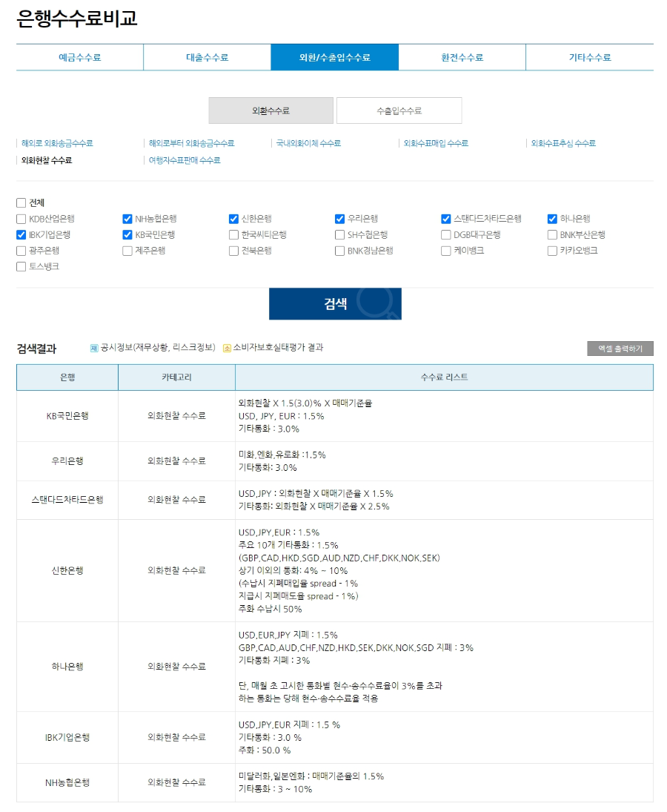
Task: Select the 외환/수출입수수료 tab
Action: point(335,58)
